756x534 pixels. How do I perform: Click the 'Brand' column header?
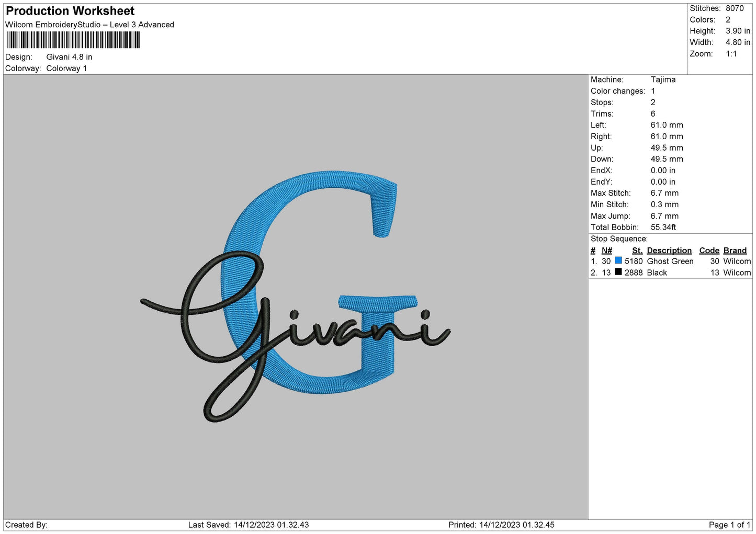[735, 251]
